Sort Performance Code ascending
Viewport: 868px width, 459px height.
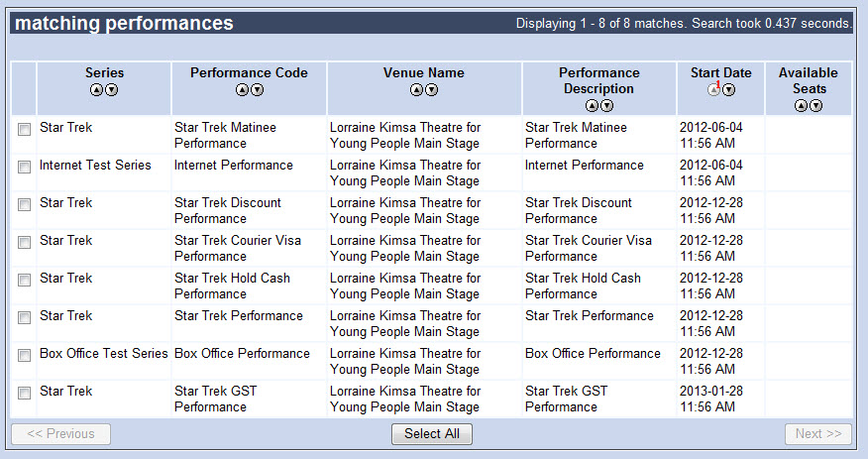pos(242,89)
